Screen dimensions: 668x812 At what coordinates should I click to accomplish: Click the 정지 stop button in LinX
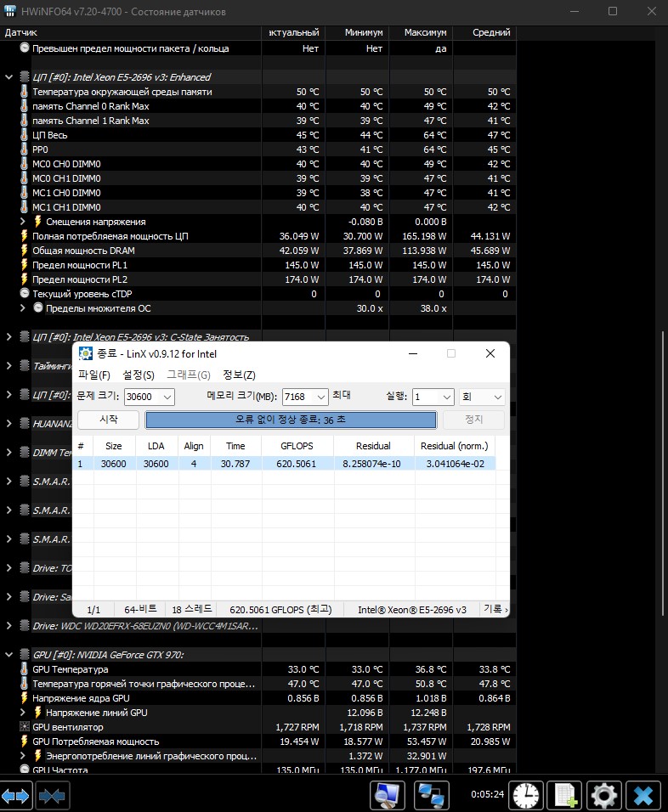click(473, 419)
